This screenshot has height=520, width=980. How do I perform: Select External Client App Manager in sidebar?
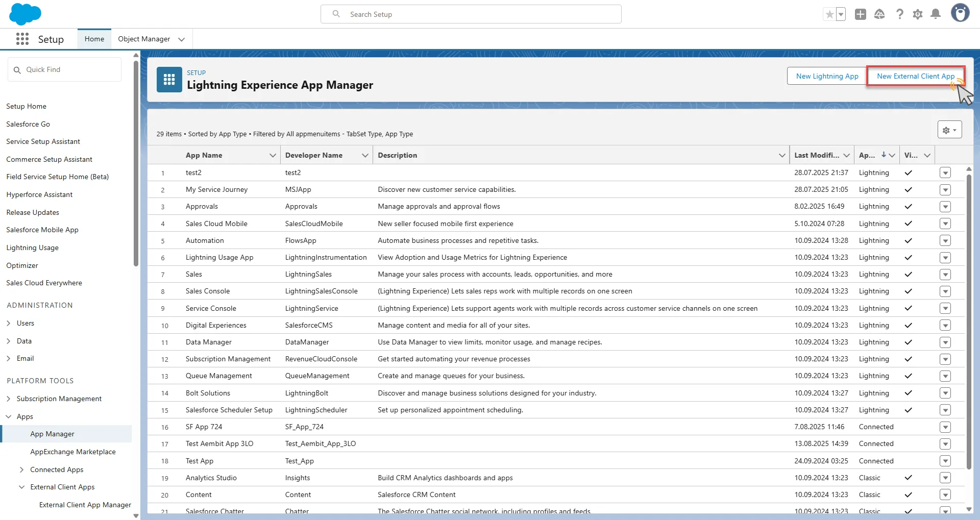pyautogui.click(x=85, y=505)
